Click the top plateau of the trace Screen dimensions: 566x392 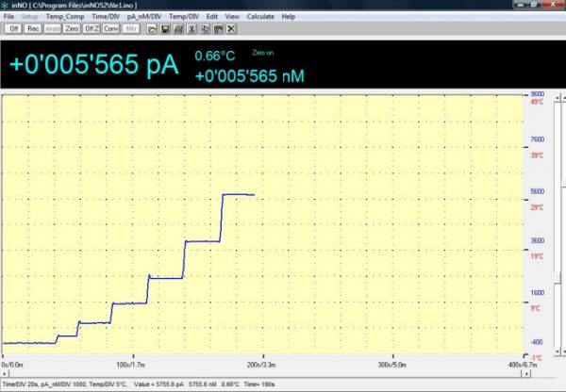pos(239,195)
